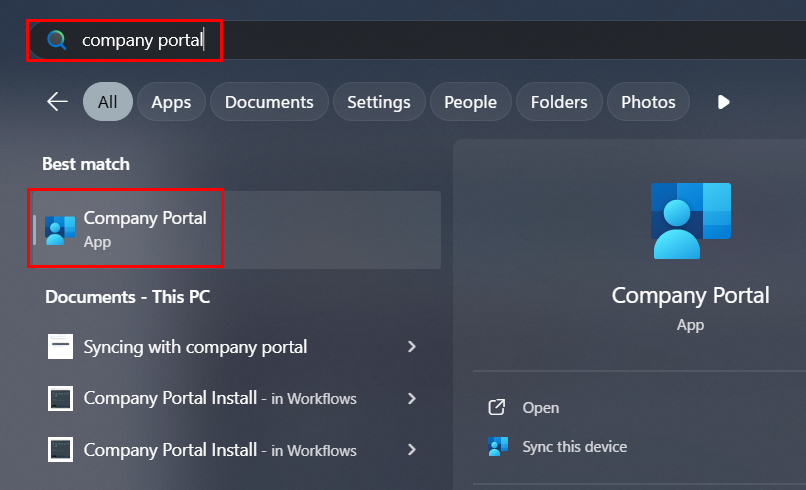This screenshot has height=490, width=806.
Task: Click the 'company portal' search input field
Action: 417,40
